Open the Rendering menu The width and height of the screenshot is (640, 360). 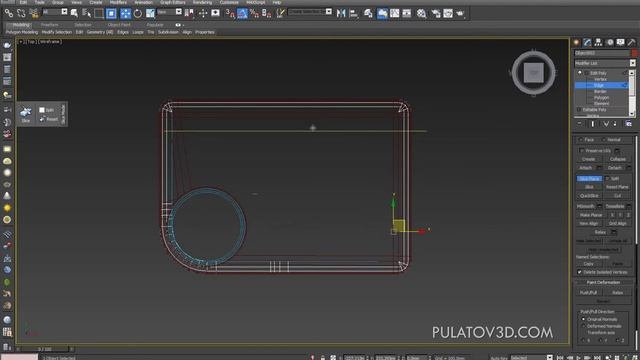202,2
